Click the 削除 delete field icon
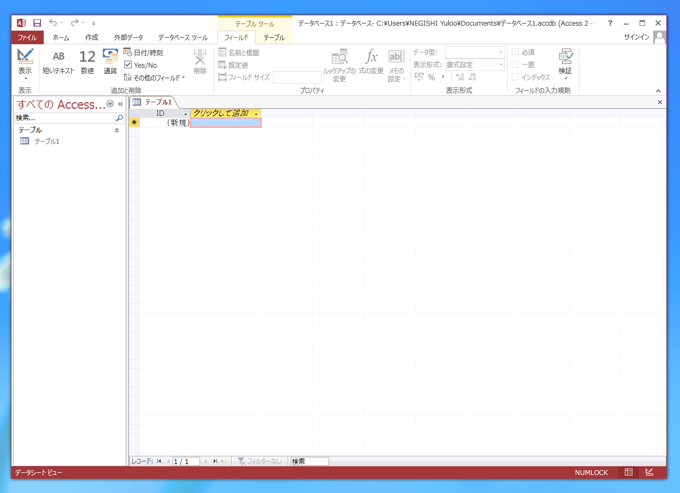 pos(200,62)
